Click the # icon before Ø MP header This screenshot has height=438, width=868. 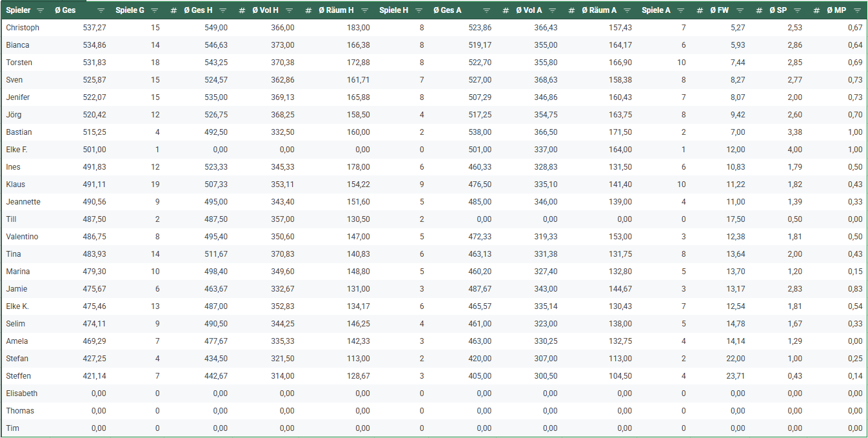tap(816, 11)
